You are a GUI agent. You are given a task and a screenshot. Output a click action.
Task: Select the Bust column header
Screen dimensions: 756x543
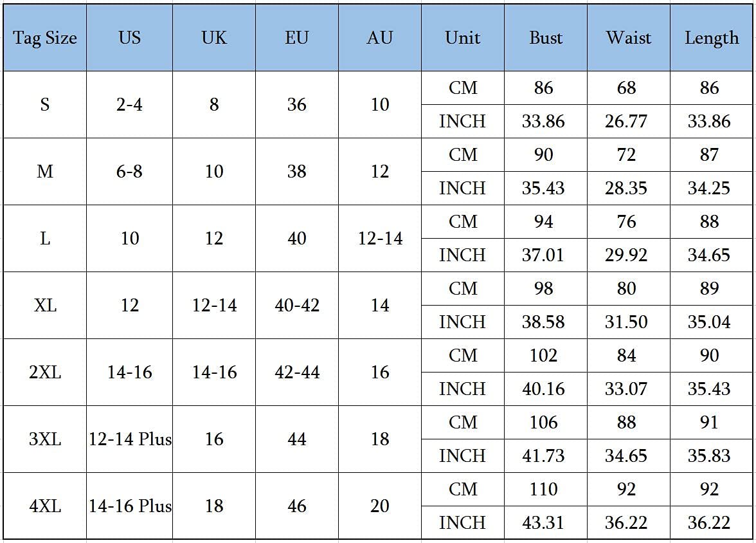(x=546, y=38)
